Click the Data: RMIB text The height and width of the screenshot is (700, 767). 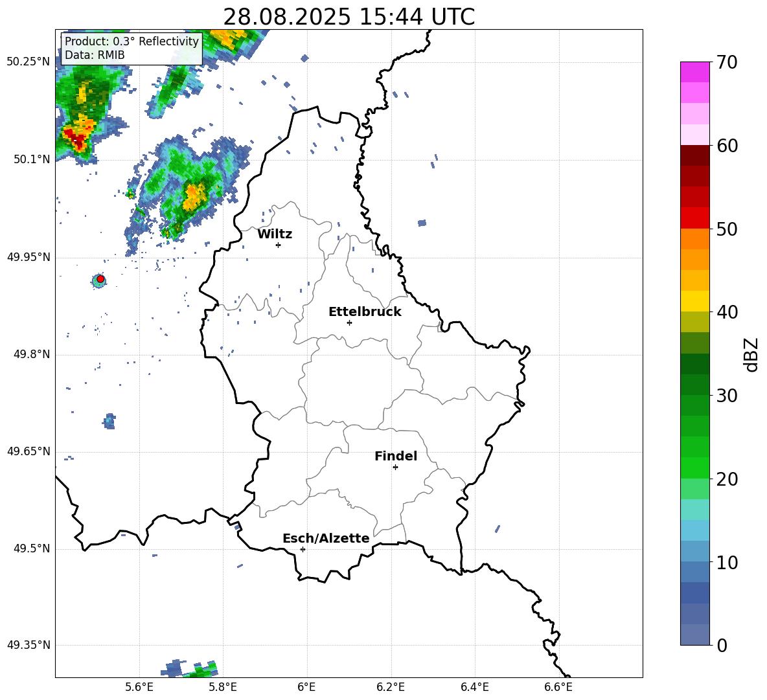[x=95, y=55]
